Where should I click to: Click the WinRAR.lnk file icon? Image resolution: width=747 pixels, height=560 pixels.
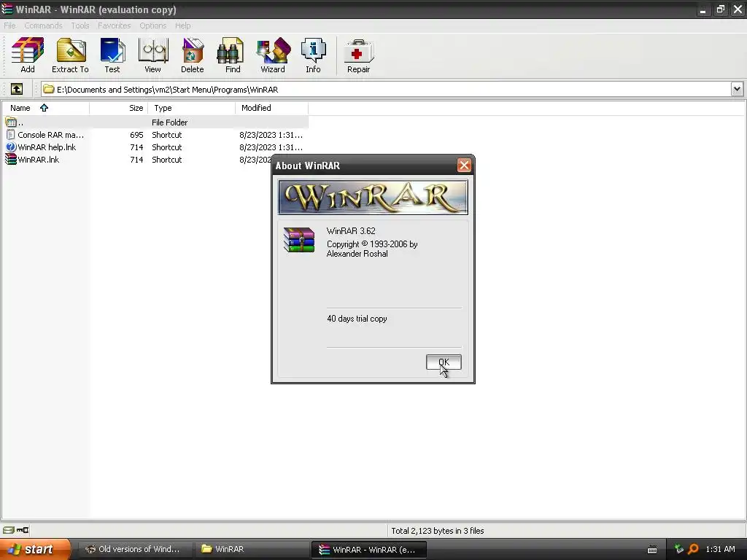pos(11,160)
